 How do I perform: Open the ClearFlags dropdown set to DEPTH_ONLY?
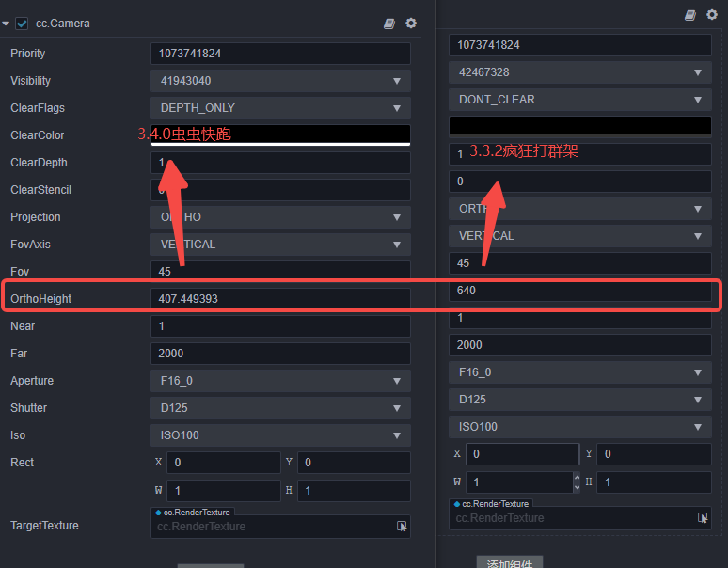click(280, 108)
